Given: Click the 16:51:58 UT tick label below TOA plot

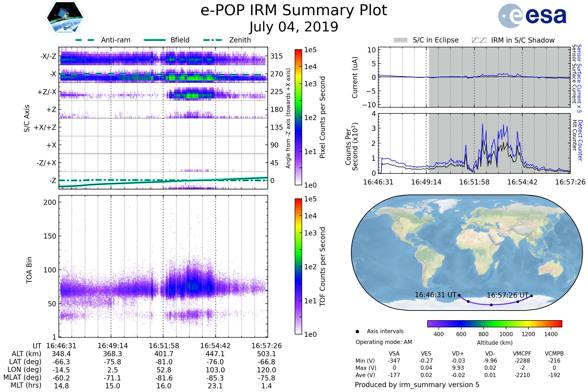Looking at the screenshot, I should click(164, 346).
